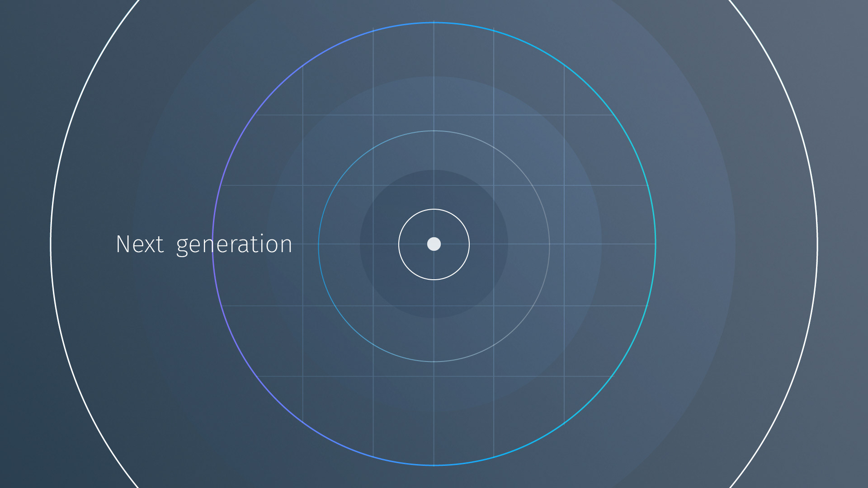This screenshot has width=868, height=488.
Task: Click the leftmost point of the outer white circle
Action: [51, 244]
